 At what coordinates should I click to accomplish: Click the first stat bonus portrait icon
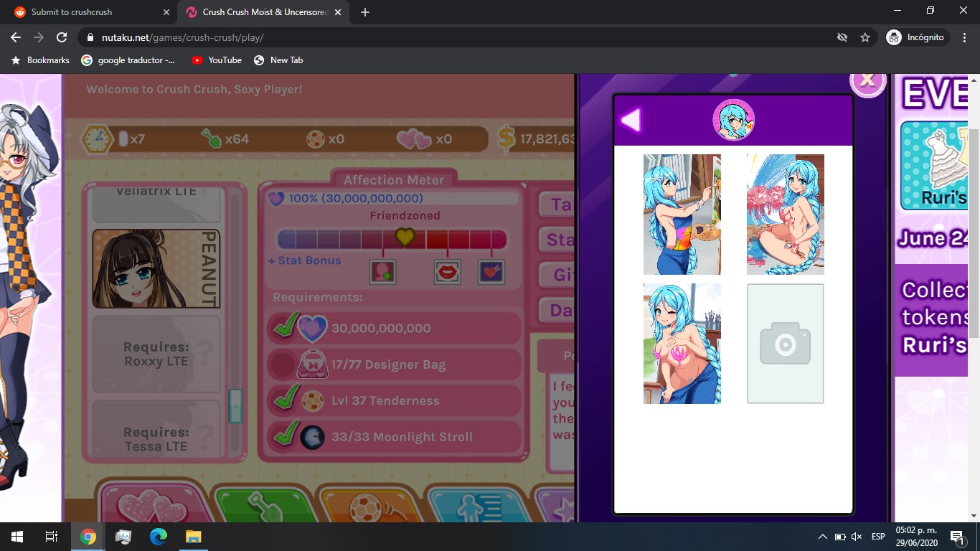[383, 272]
